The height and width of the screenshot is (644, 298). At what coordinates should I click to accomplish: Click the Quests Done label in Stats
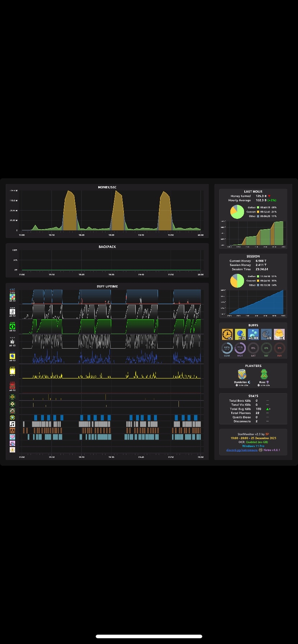pyautogui.click(x=241, y=417)
